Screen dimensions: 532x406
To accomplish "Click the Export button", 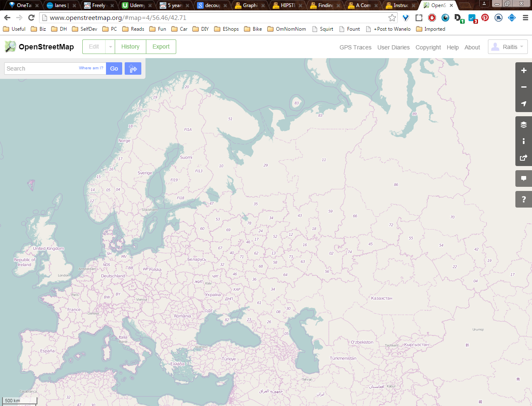I will tap(161, 46).
